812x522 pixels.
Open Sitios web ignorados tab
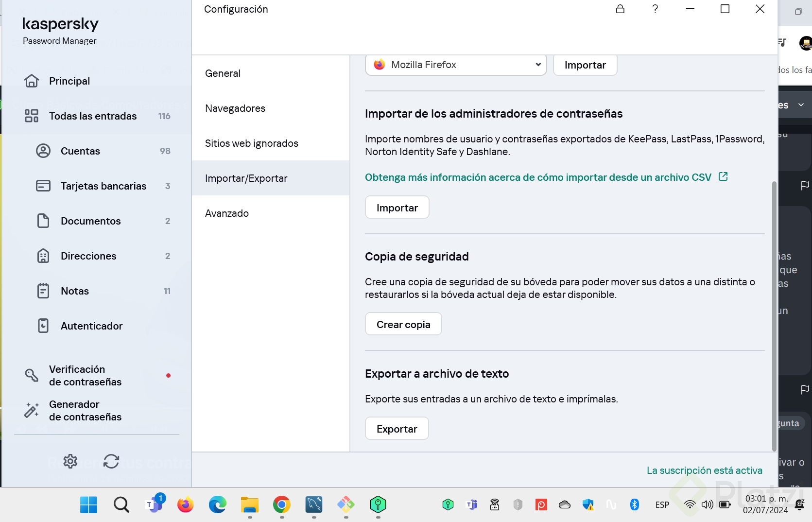(271, 143)
